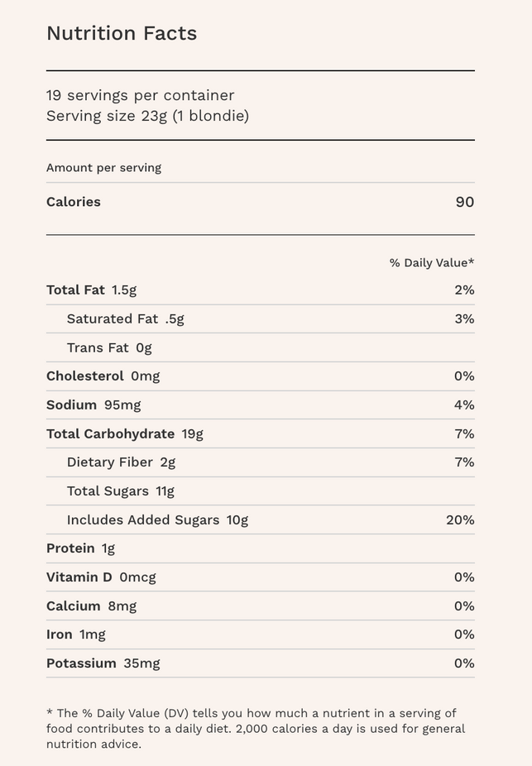The image size is (532, 766).
Task: Click the Potassium 35mg row label
Action: [x=103, y=663]
